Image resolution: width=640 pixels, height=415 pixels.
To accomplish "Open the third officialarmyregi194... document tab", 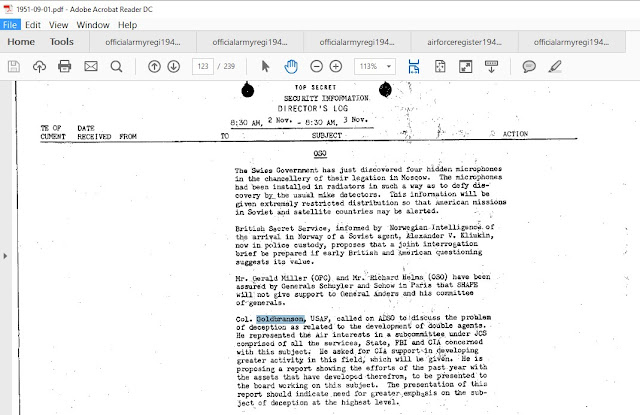I will [x=357, y=42].
